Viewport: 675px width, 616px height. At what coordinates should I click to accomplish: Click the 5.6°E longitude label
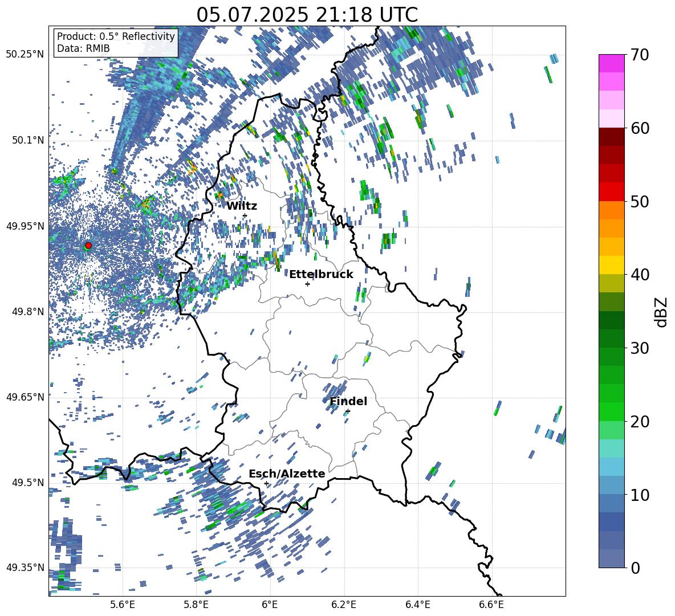tap(123, 605)
